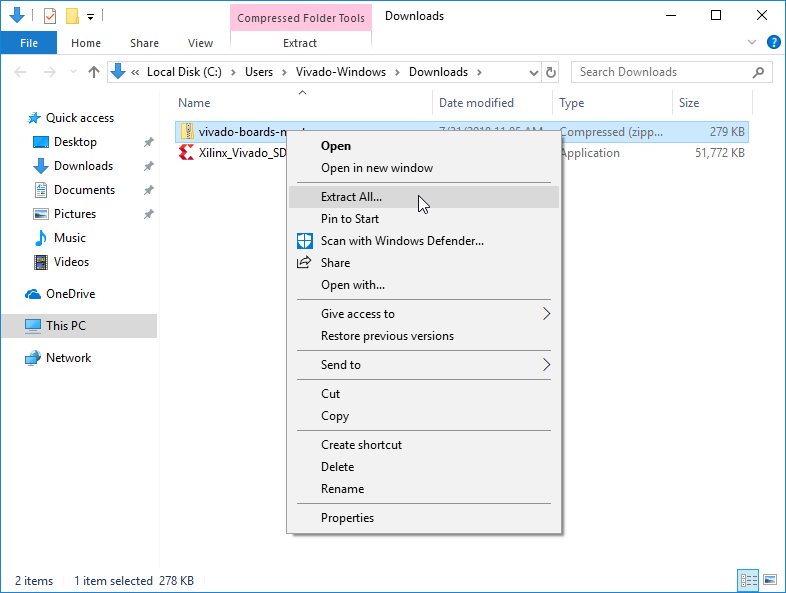
Task: Open the View ribbon tab
Action: [x=200, y=43]
